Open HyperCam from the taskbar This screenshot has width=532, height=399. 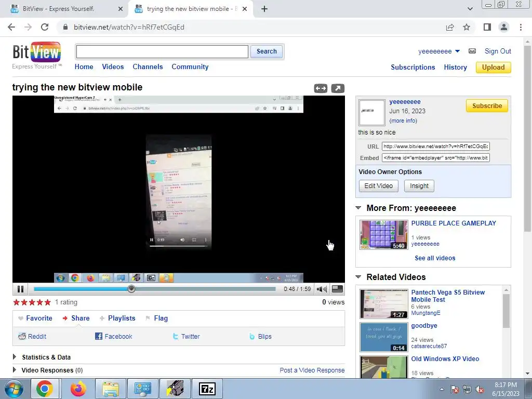coord(175,389)
